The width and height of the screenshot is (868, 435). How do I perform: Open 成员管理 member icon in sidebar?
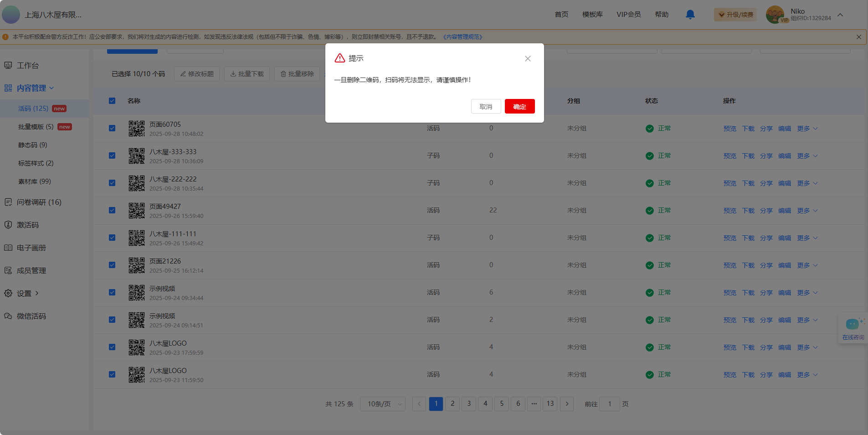[x=8, y=270]
